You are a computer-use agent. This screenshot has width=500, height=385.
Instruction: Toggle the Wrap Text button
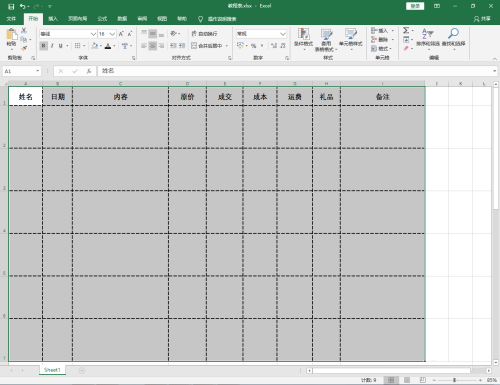coord(204,34)
